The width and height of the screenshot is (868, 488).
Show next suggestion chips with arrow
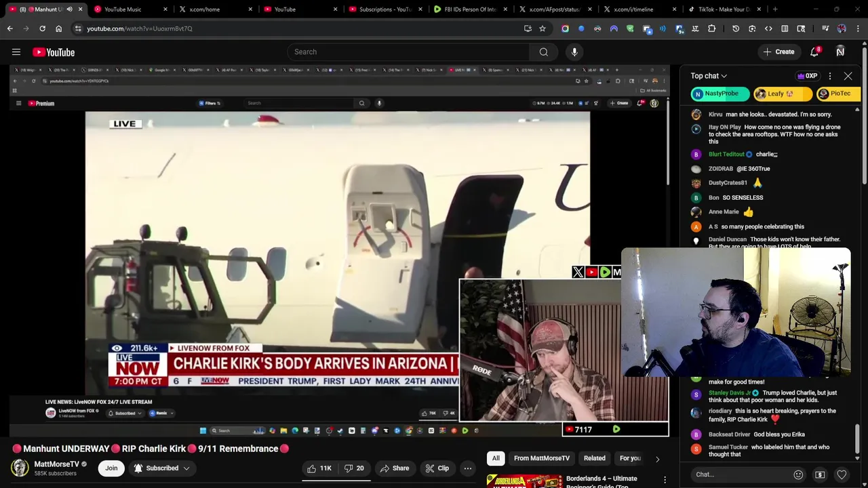[x=657, y=459]
